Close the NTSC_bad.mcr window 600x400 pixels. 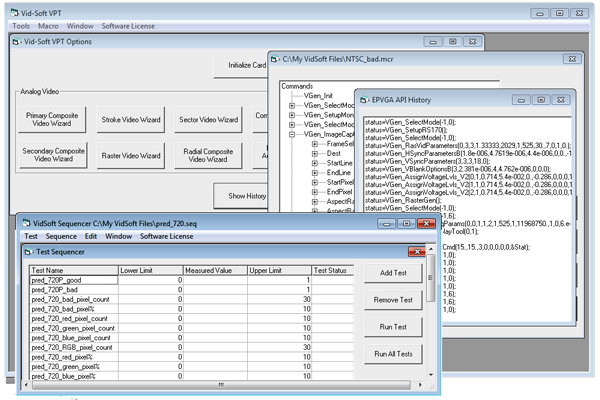[x=572, y=59]
